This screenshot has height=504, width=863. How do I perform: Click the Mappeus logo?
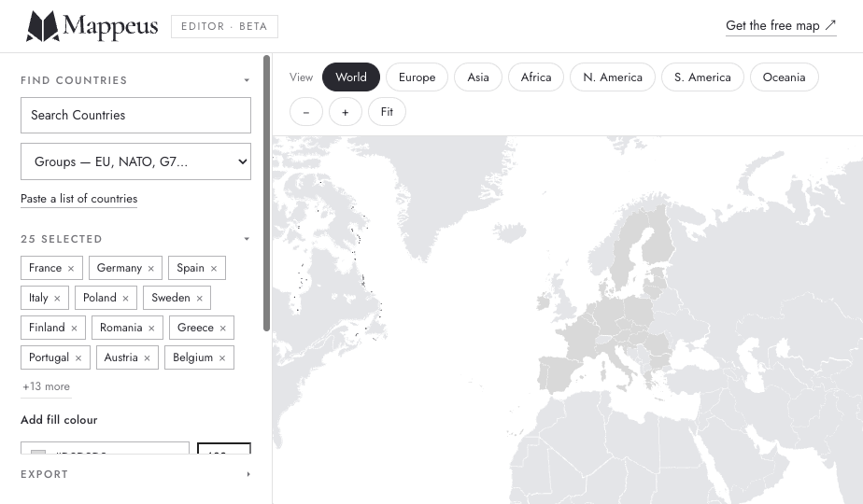[92, 26]
